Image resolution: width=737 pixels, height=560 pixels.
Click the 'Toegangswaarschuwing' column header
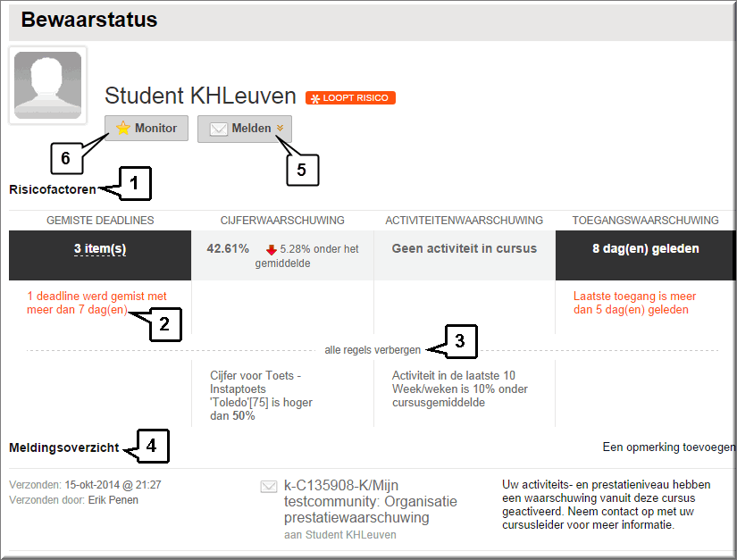tap(645, 220)
